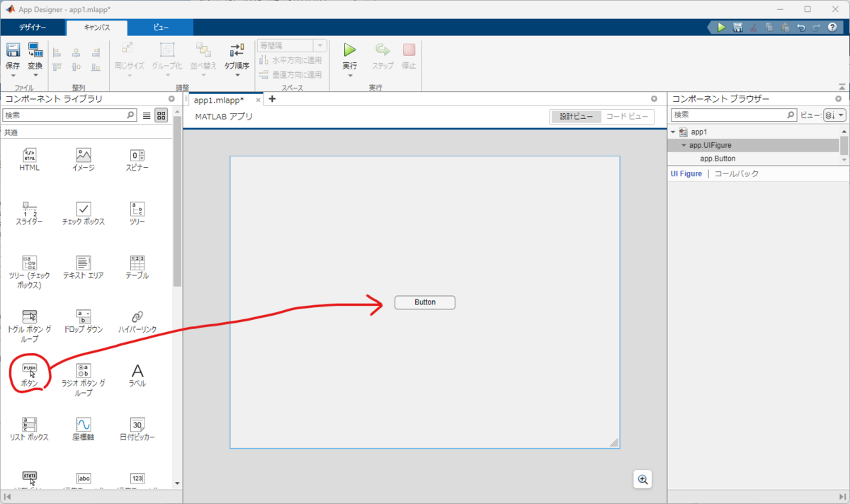Click the Component Browser 検索 search field
Image resolution: width=850 pixels, height=504 pixels.
click(734, 115)
